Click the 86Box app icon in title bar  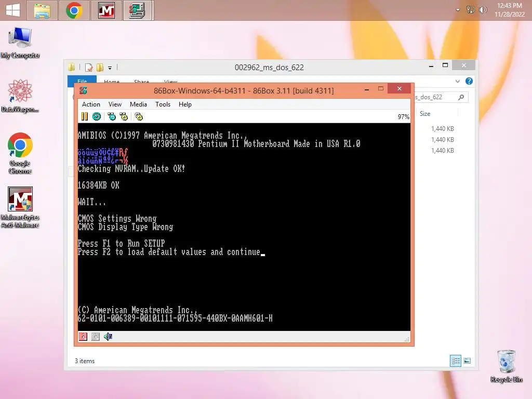[83, 90]
